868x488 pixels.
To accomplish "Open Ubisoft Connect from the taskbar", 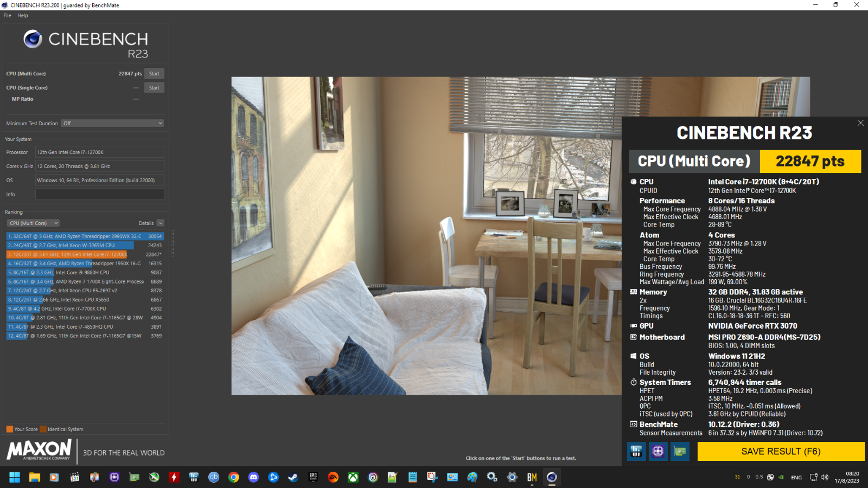I will pyautogui.click(x=373, y=477).
